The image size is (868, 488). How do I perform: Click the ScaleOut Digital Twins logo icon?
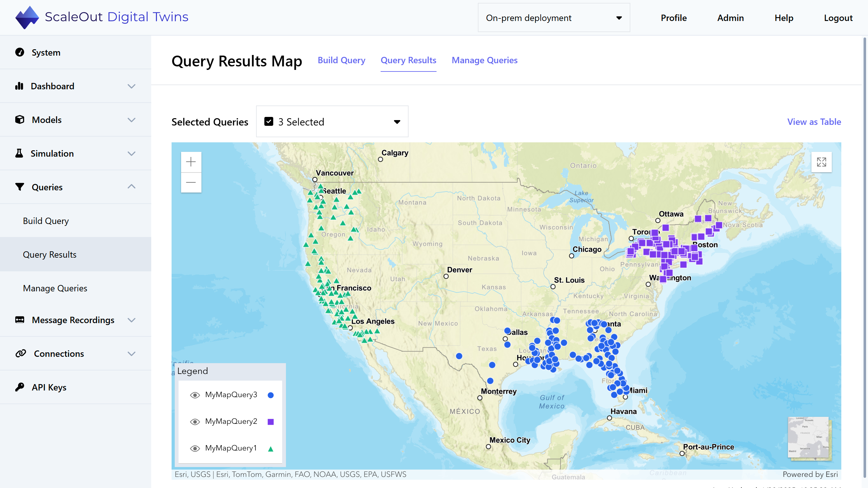27,17
